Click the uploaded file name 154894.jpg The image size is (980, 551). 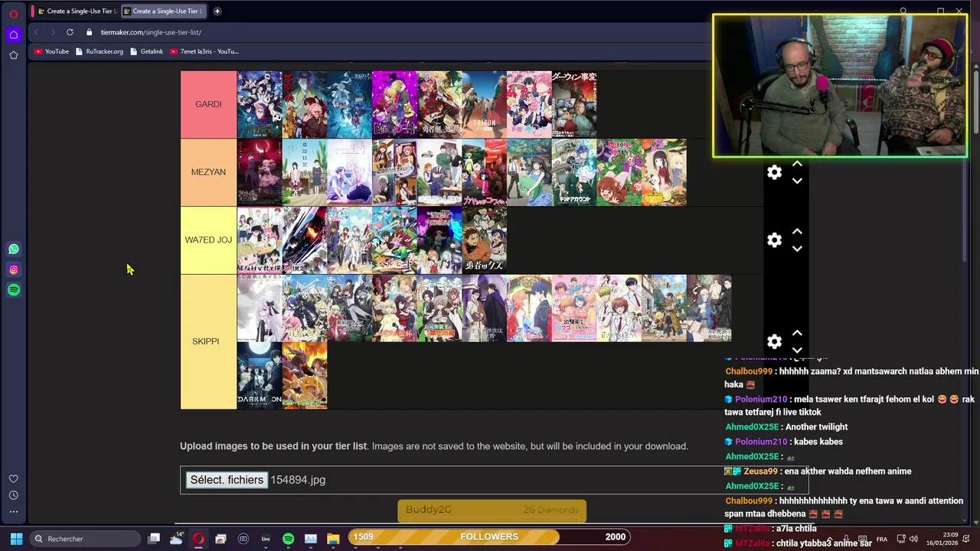click(x=298, y=480)
